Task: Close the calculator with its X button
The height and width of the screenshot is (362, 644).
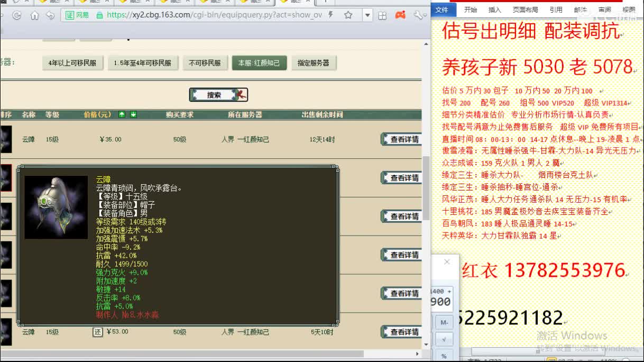Action: click(x=447, y=262)
